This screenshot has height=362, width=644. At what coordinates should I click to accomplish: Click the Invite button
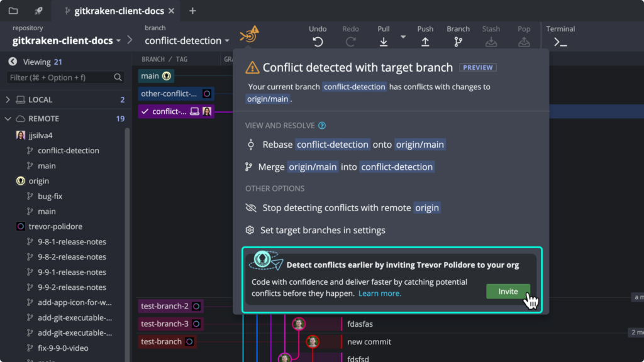point(508,292)
